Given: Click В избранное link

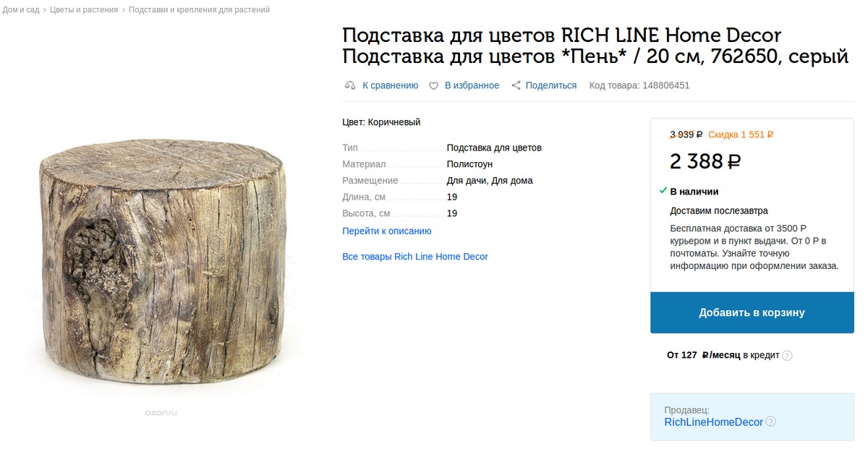Looking at the screenshot, I should pos(472,85).
